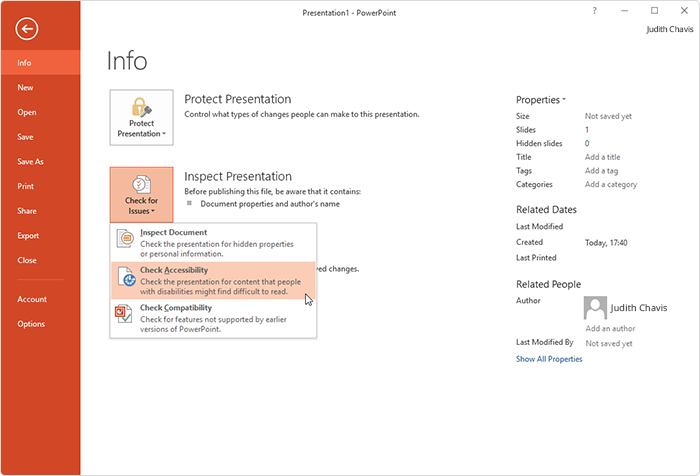This screenshot has height=476, width=700.
Task: Click the 'Inspect Presentation' heading
Action: 238,176
